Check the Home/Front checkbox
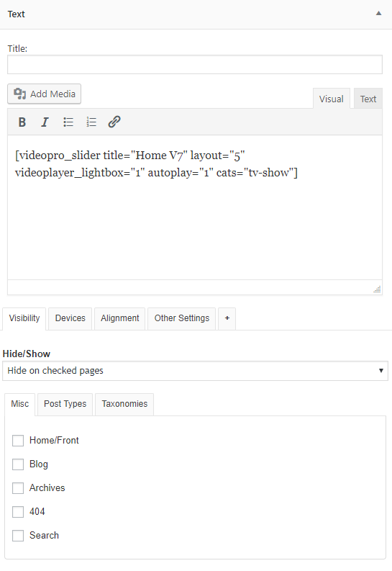The image size is (392, 571). (18, 440)
